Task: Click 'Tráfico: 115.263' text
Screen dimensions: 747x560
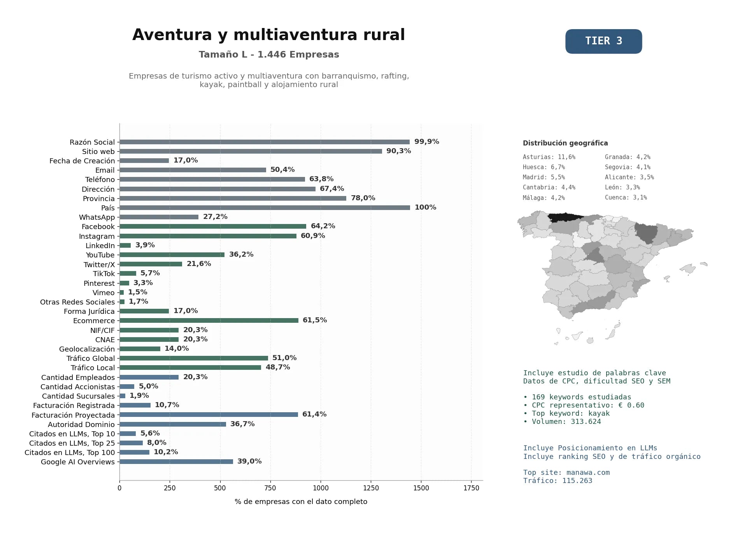Action: [558, 481]
